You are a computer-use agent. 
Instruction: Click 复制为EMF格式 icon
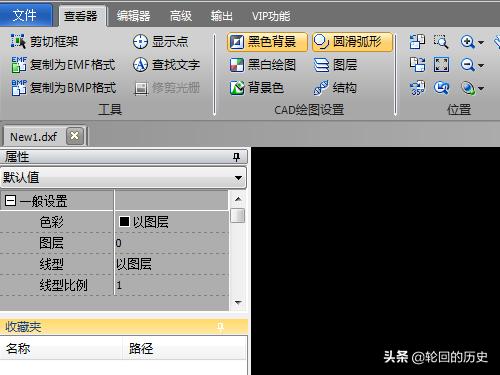point(19,65)
